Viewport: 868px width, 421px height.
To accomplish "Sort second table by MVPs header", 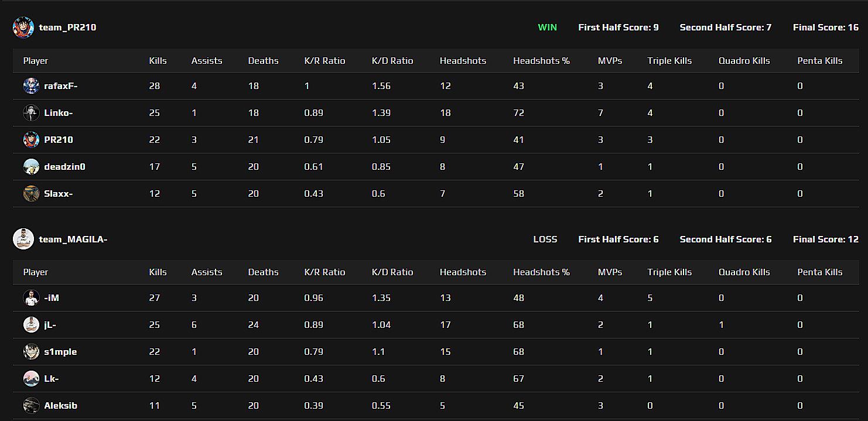I will (610, 272).
